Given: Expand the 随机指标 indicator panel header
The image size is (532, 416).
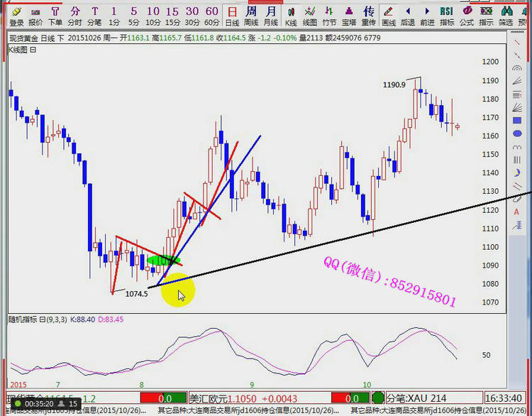Looking at the screenshot, I should pos(42,319).
